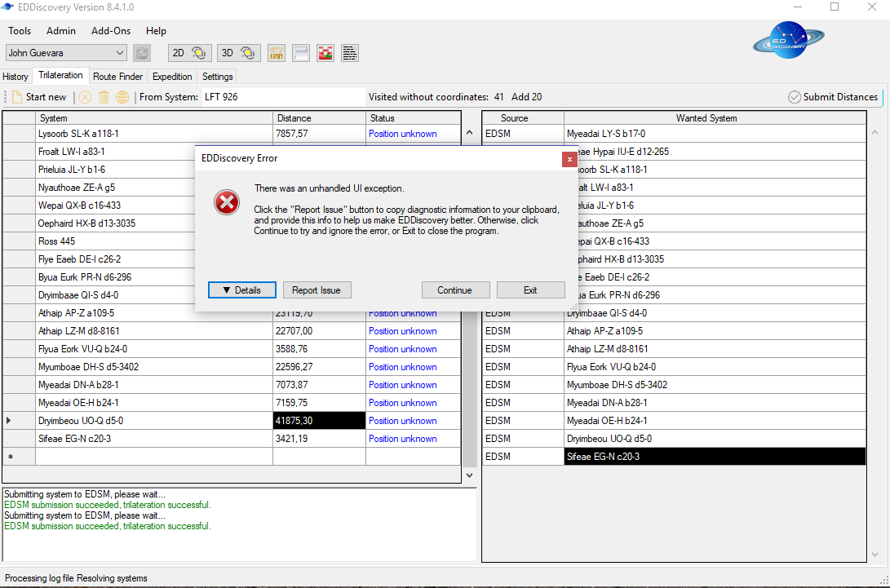
Task: Click the refresh commander data icon
Action: coord(141,52)
